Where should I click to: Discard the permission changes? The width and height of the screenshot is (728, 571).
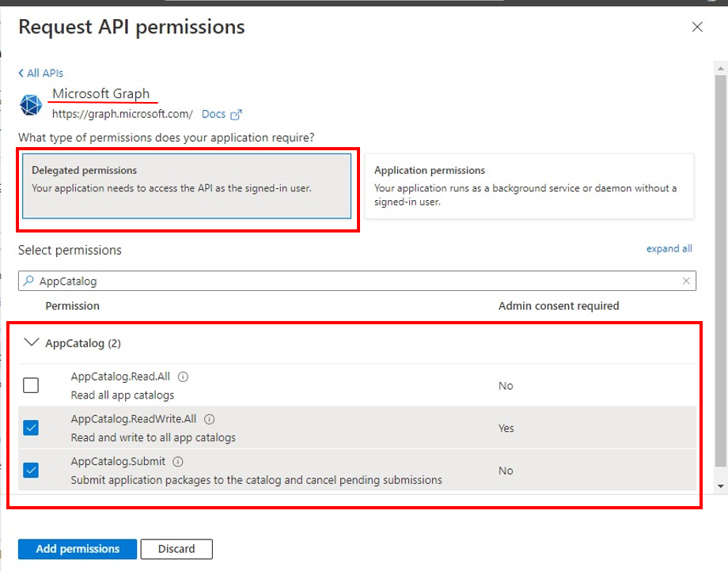coord(176,549)
